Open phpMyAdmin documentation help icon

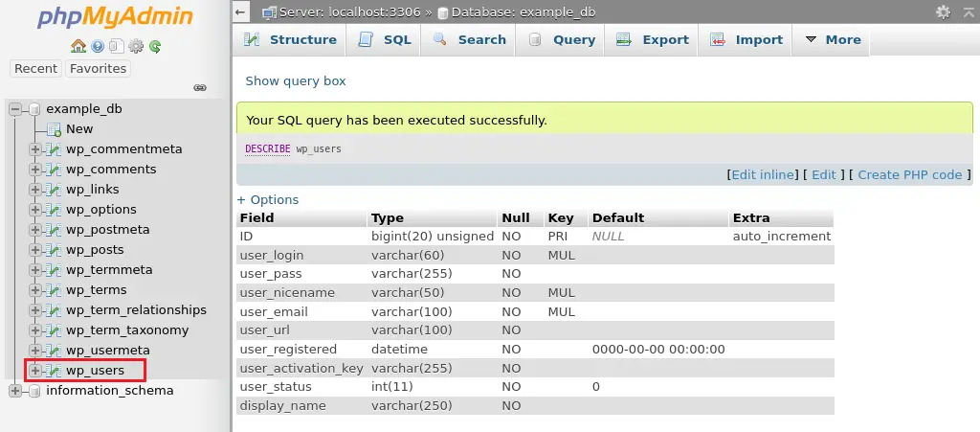point(98,46)
